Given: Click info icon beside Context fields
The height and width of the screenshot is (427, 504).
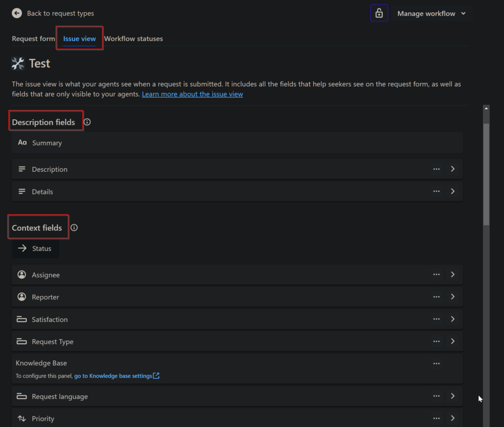Looking at the screenshot, I should pos(74,228).
